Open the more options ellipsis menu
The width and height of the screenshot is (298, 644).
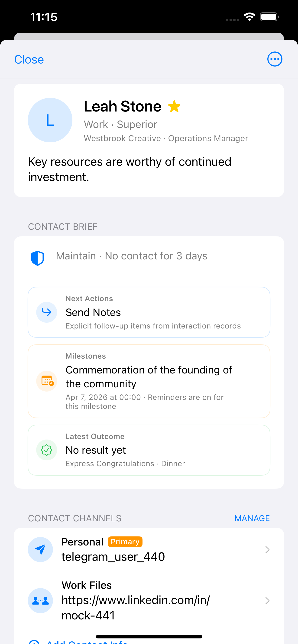click(x=275, y=59)
